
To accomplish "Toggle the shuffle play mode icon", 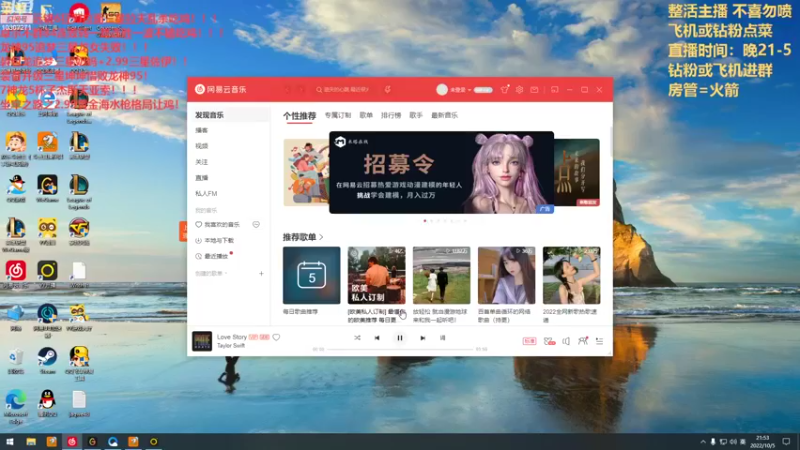I will [357, 338].
